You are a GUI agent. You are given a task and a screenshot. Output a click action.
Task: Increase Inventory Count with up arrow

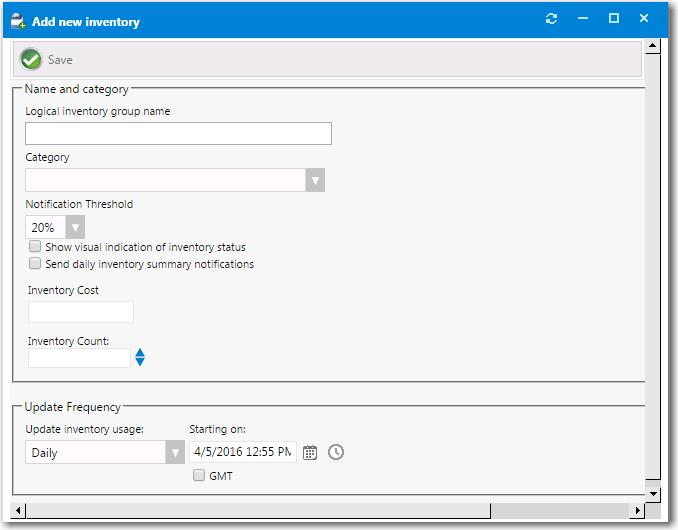pos(140,353)
